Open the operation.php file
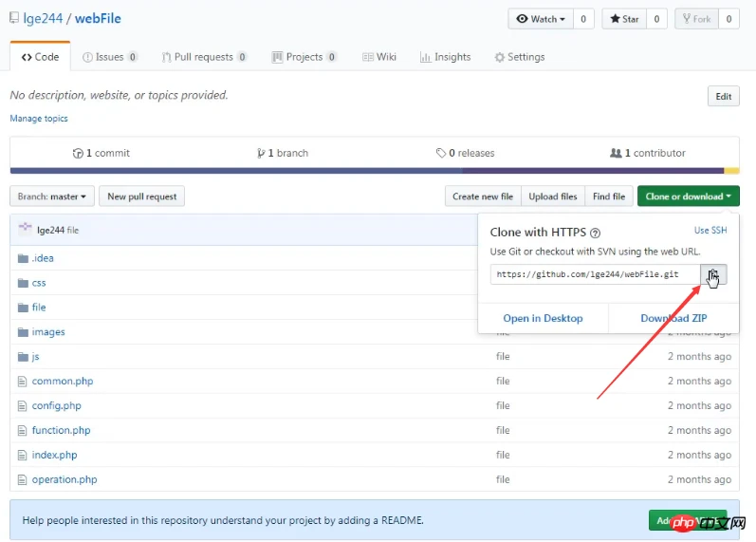756x542 pixels. (x=65, y=479)
